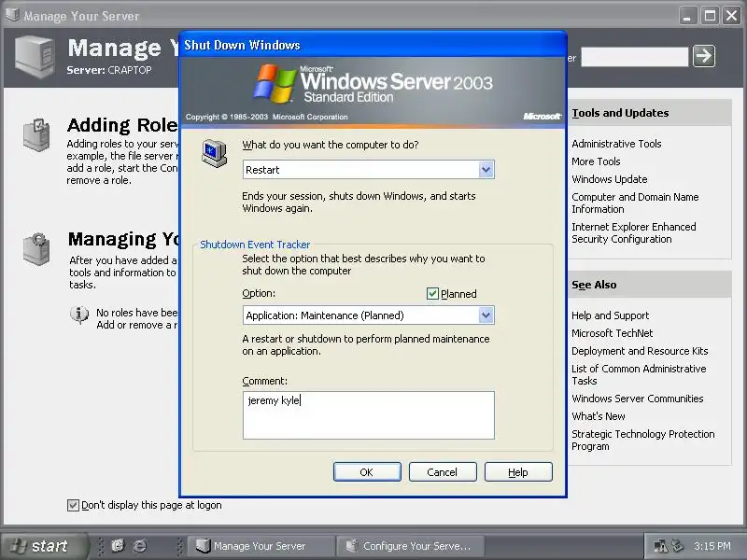Minimize the Manage Your Server window
This screenshot has height=560, width=747.
[x=687, y=16]
